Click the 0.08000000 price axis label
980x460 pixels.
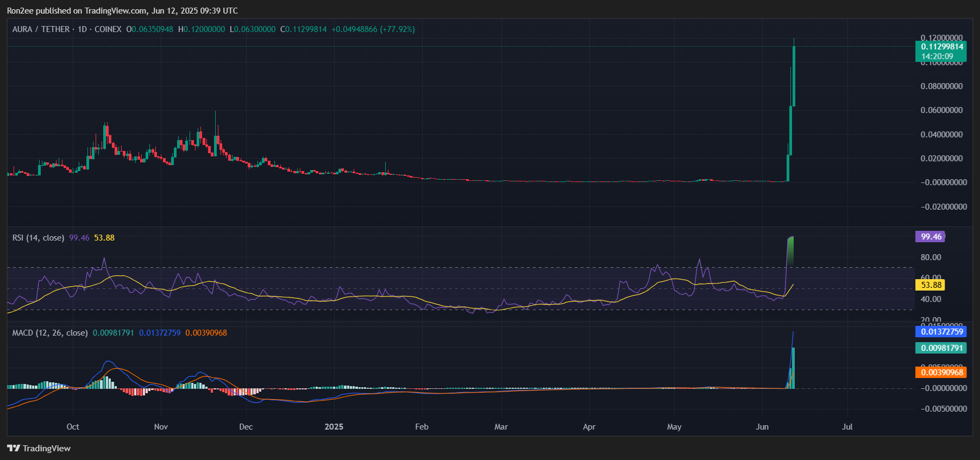(x=941, y=86)
